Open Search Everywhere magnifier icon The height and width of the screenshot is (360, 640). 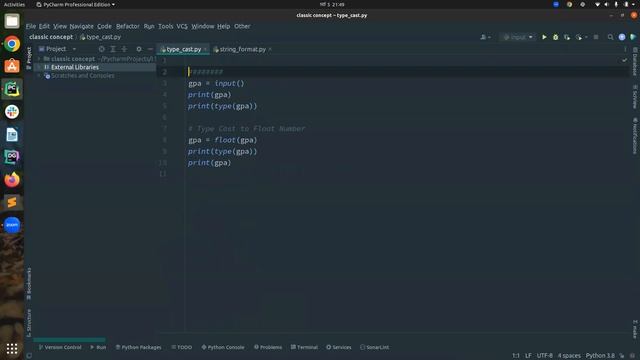pos(611,37)
